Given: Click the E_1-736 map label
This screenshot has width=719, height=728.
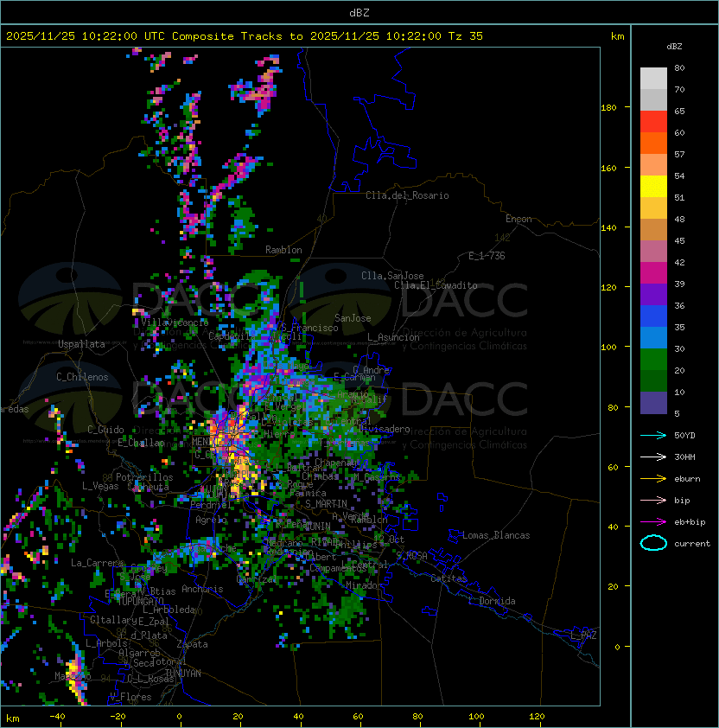Looking at the screenshot, I should click(x=487, y=256).
